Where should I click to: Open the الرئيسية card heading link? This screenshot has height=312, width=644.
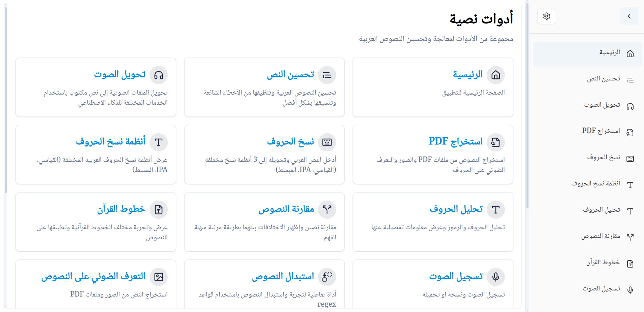pyautogui.click(x=468, y=74)
